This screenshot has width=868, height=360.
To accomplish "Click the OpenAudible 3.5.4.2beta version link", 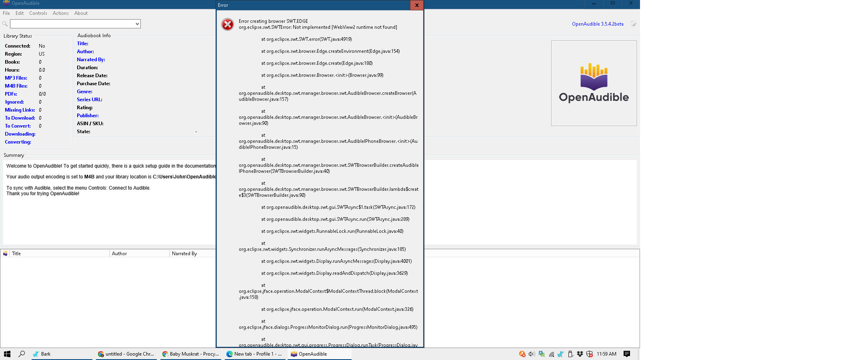I will click(x=598, y=24).
